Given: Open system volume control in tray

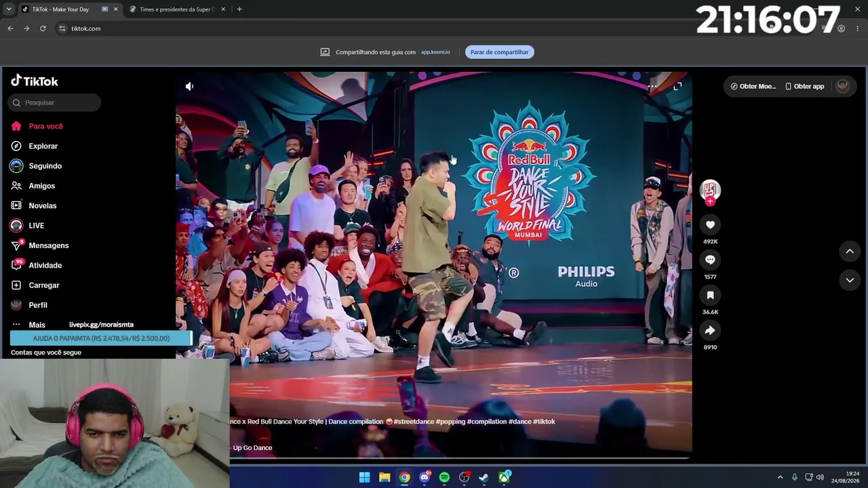Looking at the screenshot, I should [x=820, y=478].
